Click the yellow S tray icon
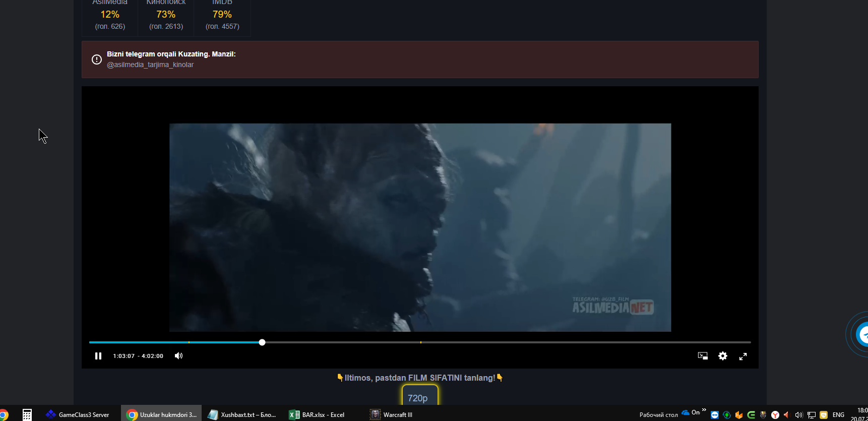 point(824,415)
